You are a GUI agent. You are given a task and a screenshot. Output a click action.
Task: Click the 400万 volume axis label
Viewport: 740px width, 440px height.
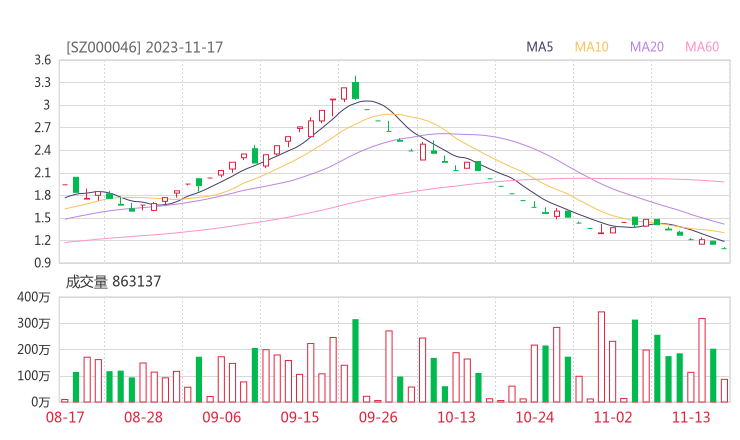click(x=34, y=297)
